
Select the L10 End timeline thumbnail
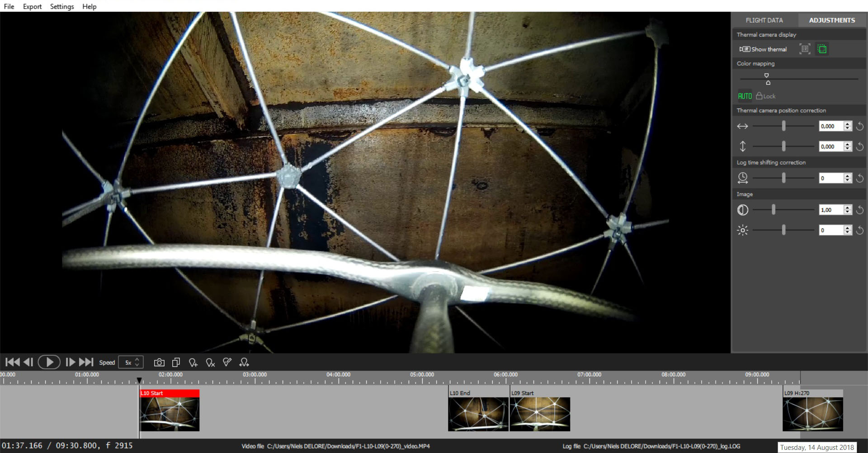[x=478, y=414]
